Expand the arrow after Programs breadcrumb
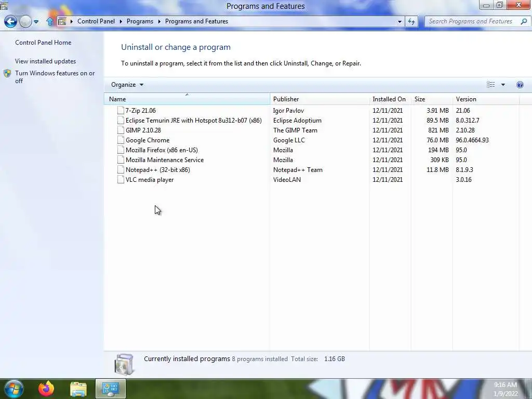The width and height of the screenshot is (532, 399). (159, 21)
